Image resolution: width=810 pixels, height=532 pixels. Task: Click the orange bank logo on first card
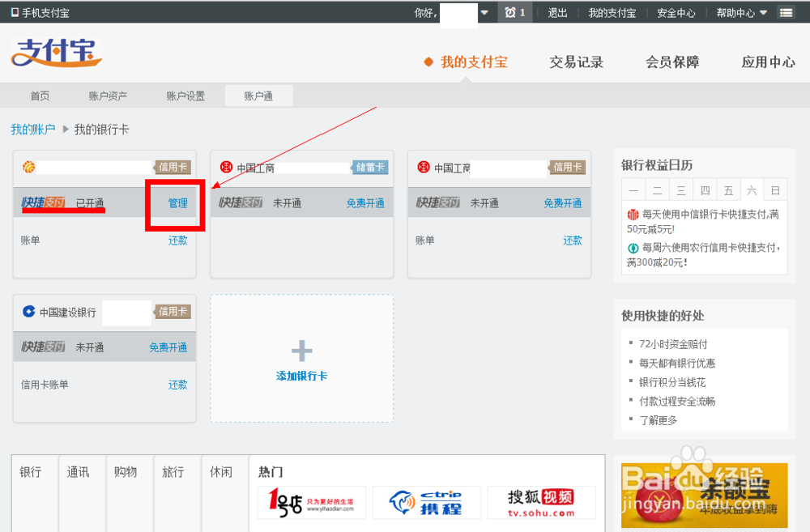(x=29, y=167)
